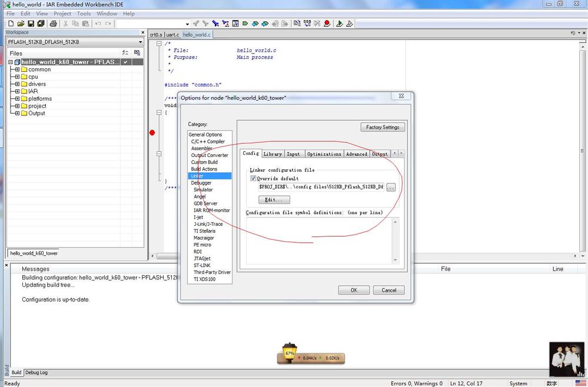
Task: Select C/C++ Compiler category
Action: [208, 141]
